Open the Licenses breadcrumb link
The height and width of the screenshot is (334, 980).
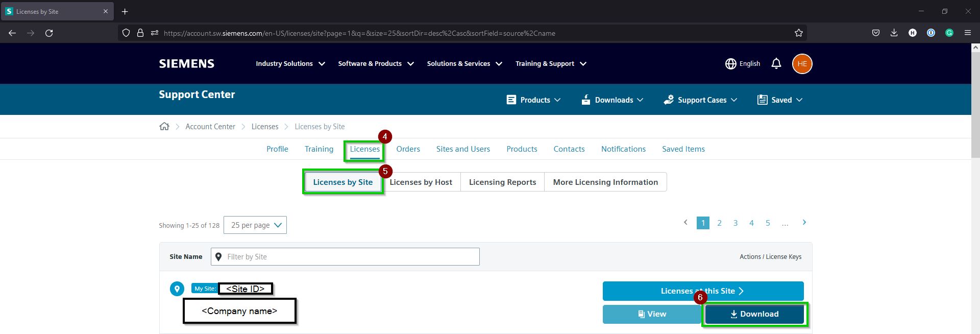265,127
